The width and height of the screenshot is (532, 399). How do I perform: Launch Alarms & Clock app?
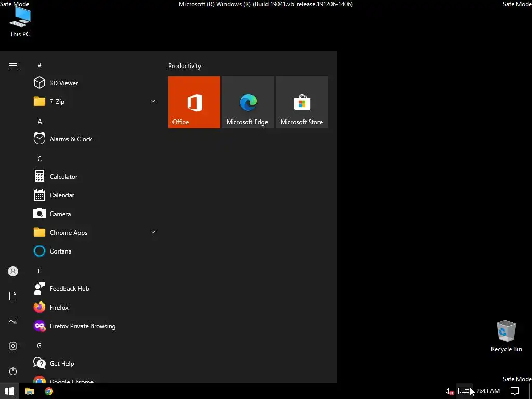pos(95,139)
